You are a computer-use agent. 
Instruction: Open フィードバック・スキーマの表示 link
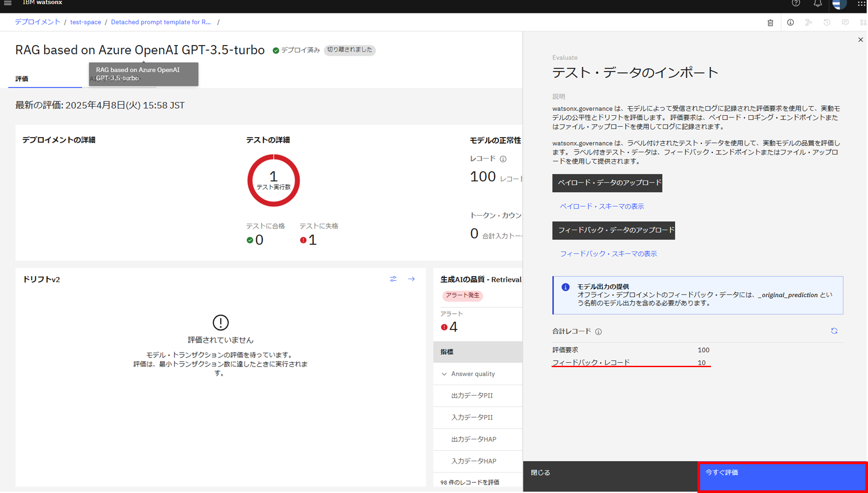[x=608, y=254]
